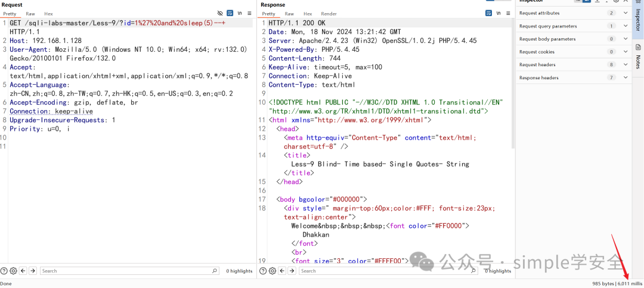Switch Response view to Pretty tab
Viewport: 644px width, 288px height.
268,14
